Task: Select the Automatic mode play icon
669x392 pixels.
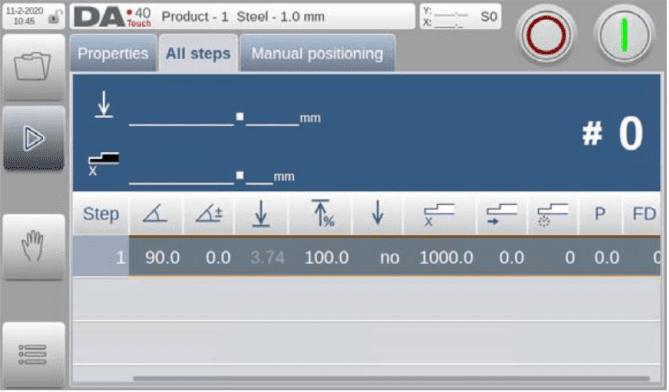Action: point(33,138)
